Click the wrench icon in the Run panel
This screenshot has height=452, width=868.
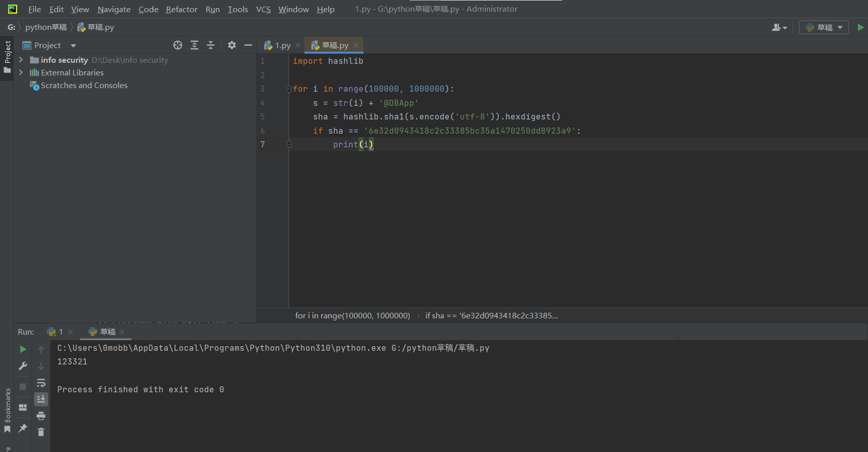click(23, 366)
